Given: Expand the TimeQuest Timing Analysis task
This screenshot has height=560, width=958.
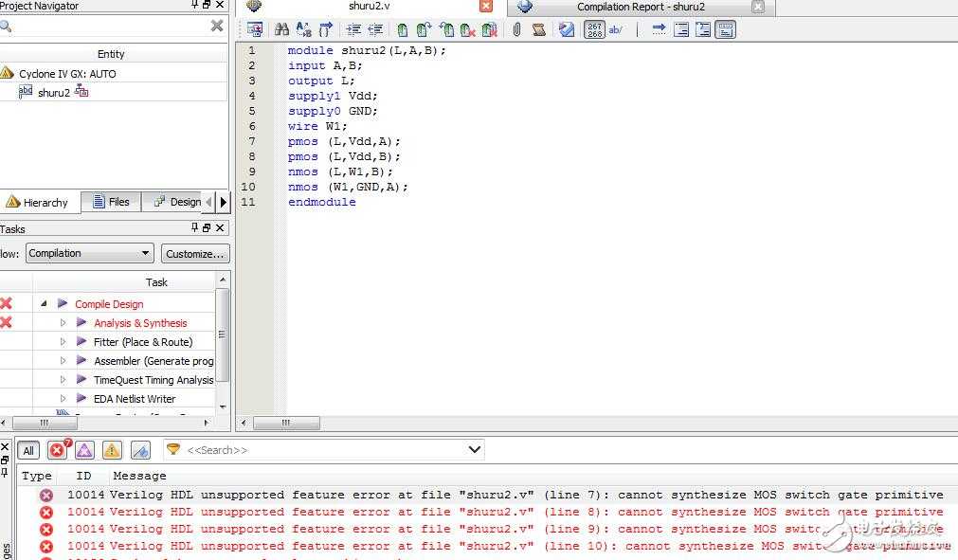Looking at the screenshot, I should (63, 380).
